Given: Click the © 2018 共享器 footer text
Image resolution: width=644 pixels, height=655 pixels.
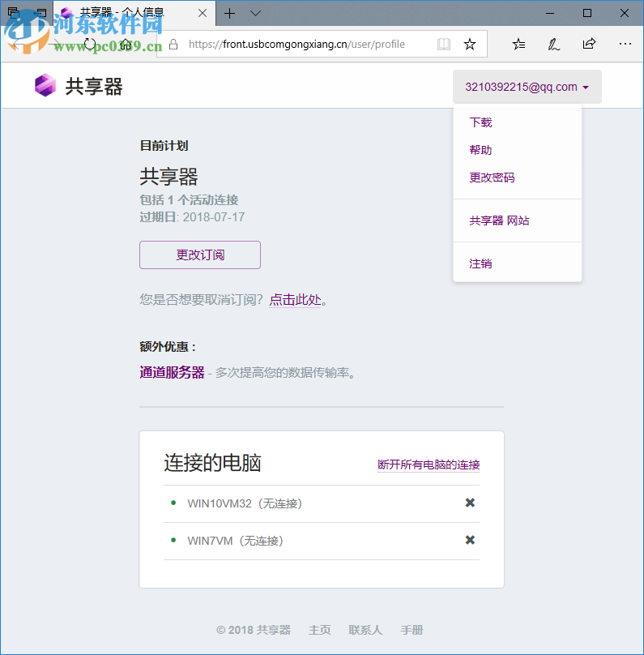Looking at the screenshot, I should 254,630.
